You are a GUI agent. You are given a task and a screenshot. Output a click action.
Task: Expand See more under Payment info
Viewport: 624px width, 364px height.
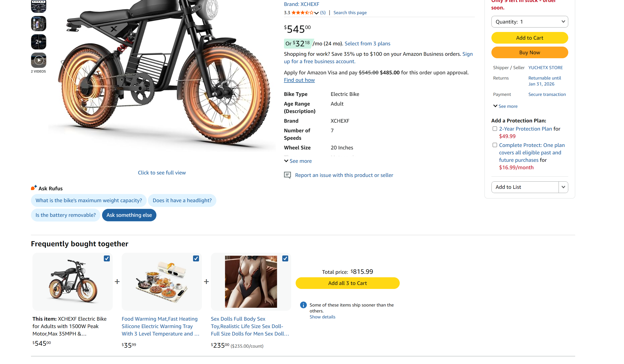[x=505, y=106]
